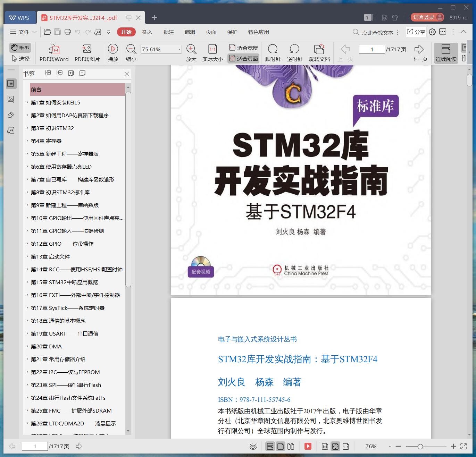
Task: Rotate page 顺时针 clockwise
Action: [273, 53]
